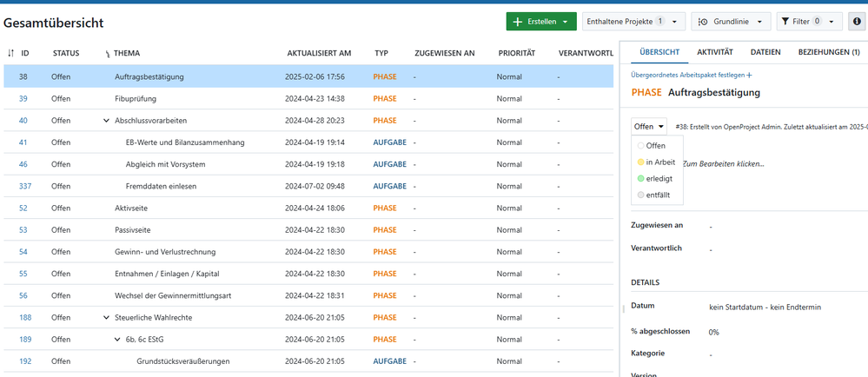868x377 pixels.
Task: Click the ZUGEWIESEN AN column header
Action: coord(445,54)
